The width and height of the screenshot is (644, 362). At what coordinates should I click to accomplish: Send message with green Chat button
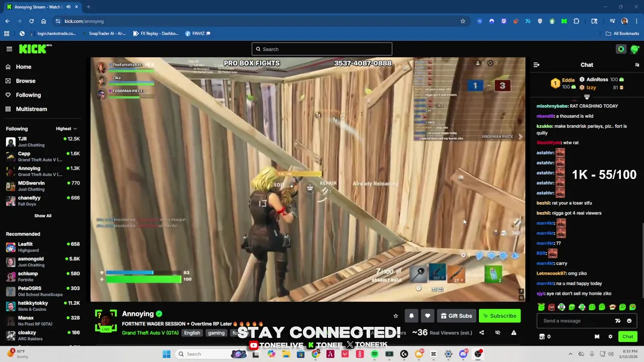[x=628, y=337]
